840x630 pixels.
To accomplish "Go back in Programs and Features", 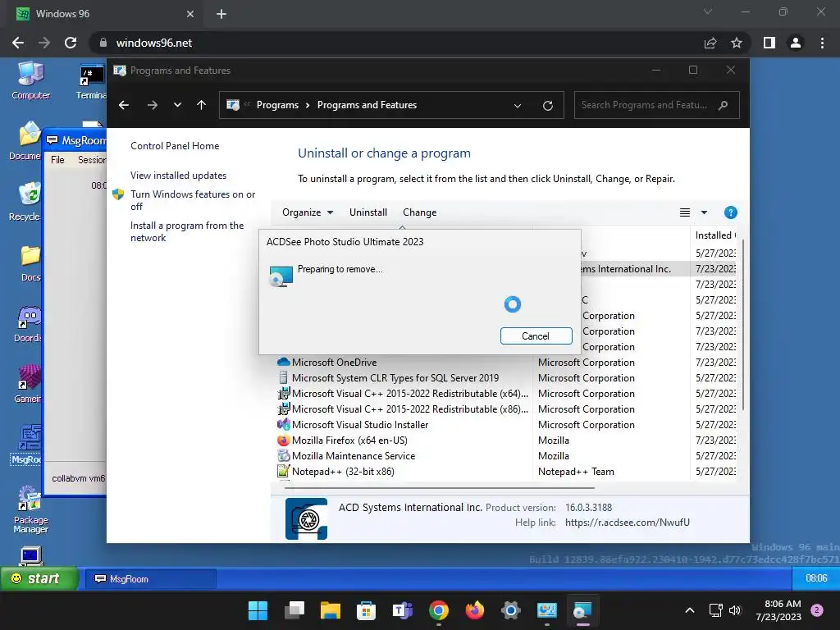I will [x=124, y=105].
